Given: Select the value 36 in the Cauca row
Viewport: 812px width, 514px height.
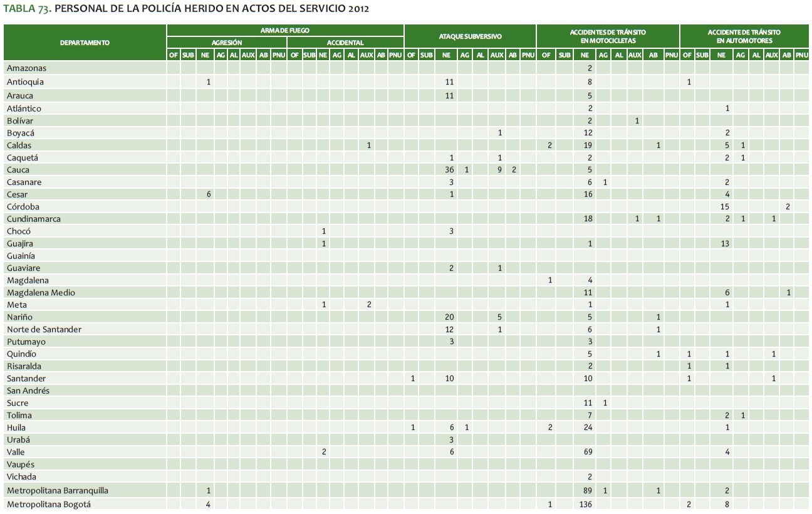Looking at the screenshot, I should click(449, 170).
